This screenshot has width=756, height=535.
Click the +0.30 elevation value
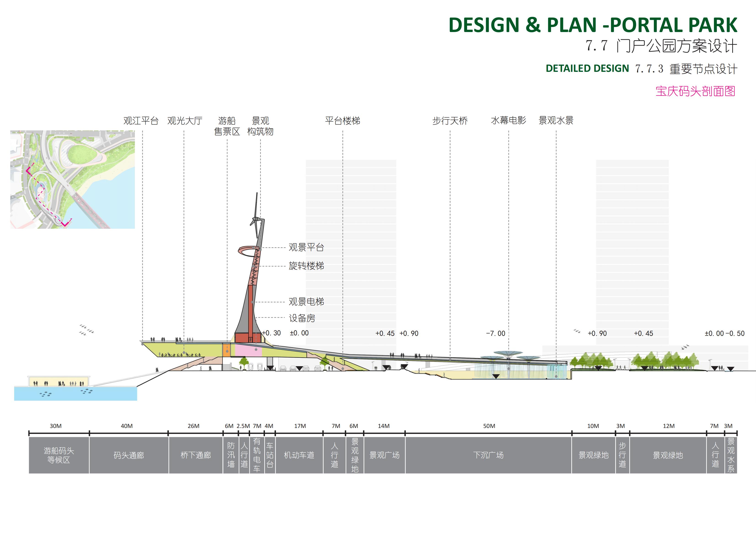point(271,333)
